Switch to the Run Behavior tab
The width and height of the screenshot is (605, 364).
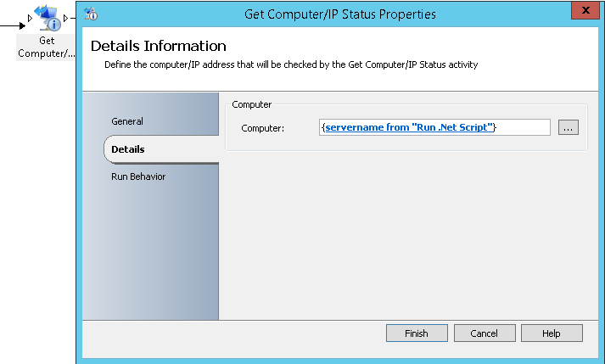(138, 176)
